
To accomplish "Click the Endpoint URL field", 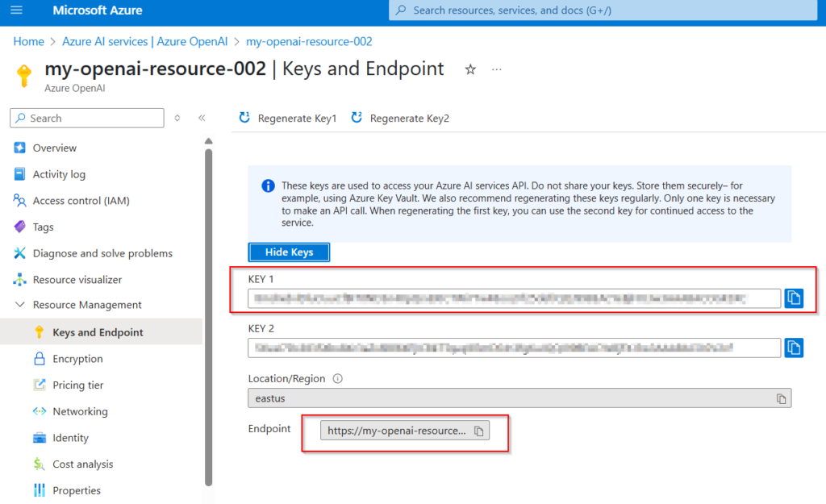I will [405, 431].
